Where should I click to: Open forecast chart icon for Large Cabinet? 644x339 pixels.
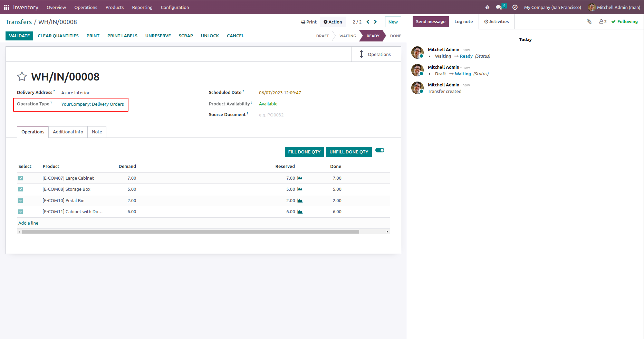[x=300, y=178]
